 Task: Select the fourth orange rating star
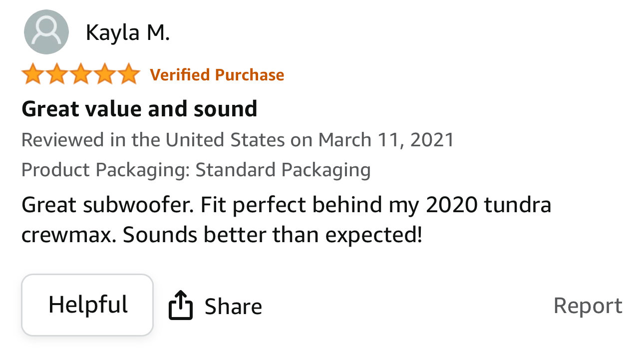click(x=105, y=74)
